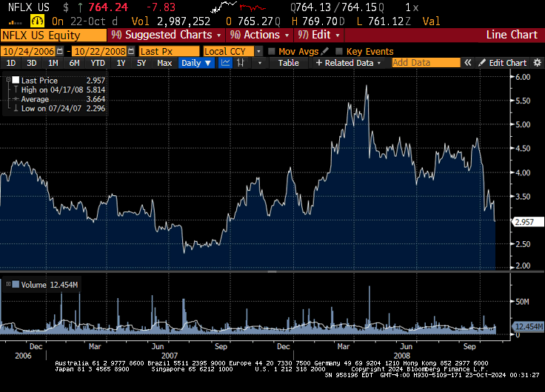Click the Edit Chart button

coord(503,63)
